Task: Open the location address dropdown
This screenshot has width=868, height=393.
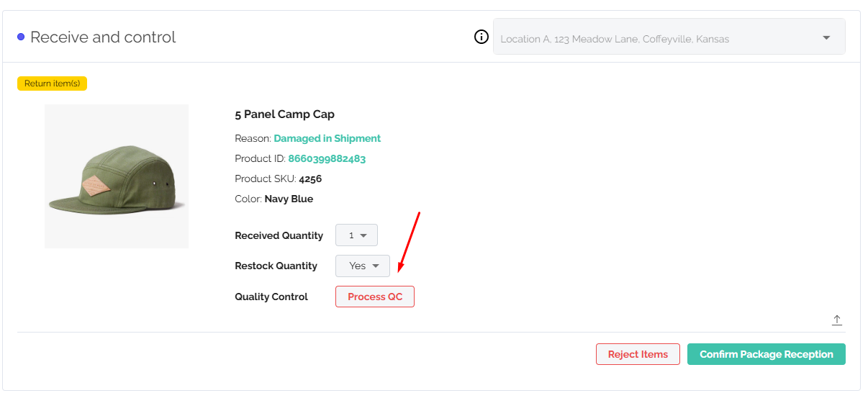Action: pos(669,37)
